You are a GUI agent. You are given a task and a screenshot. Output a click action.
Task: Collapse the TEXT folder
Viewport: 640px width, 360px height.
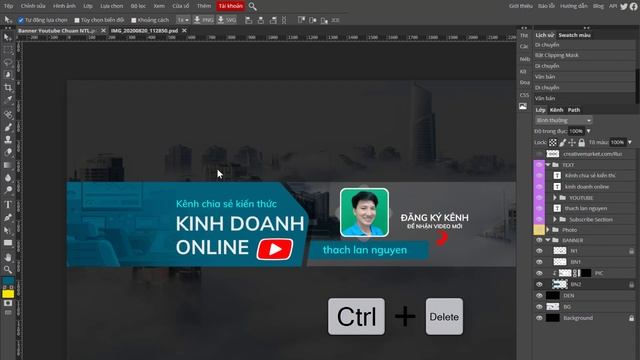click(548, 165)
